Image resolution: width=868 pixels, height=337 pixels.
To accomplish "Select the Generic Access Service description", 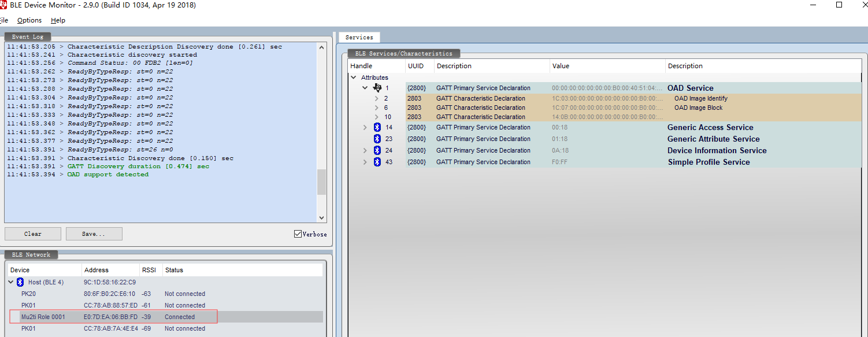I will pyautogui.click(x=710, y=127).
